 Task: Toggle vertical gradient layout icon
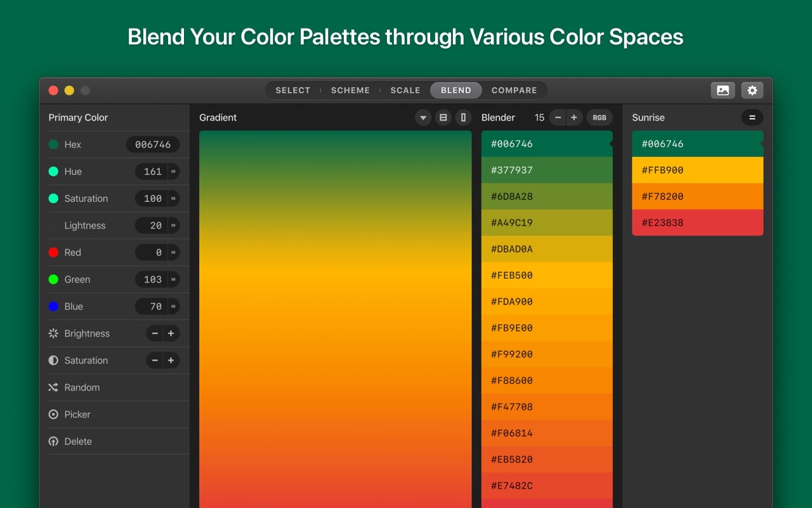pyautogui.click(x=463, y=117)
